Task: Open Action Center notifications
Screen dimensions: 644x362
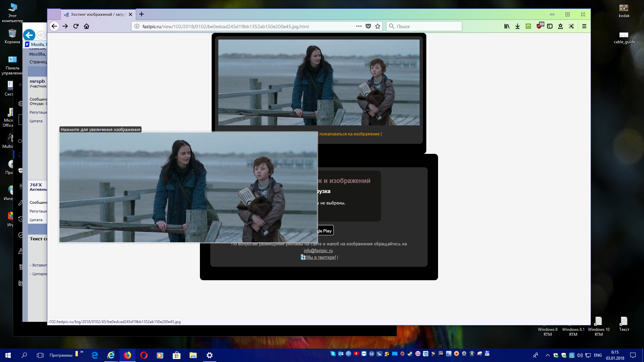Action: tap(633, 355)
